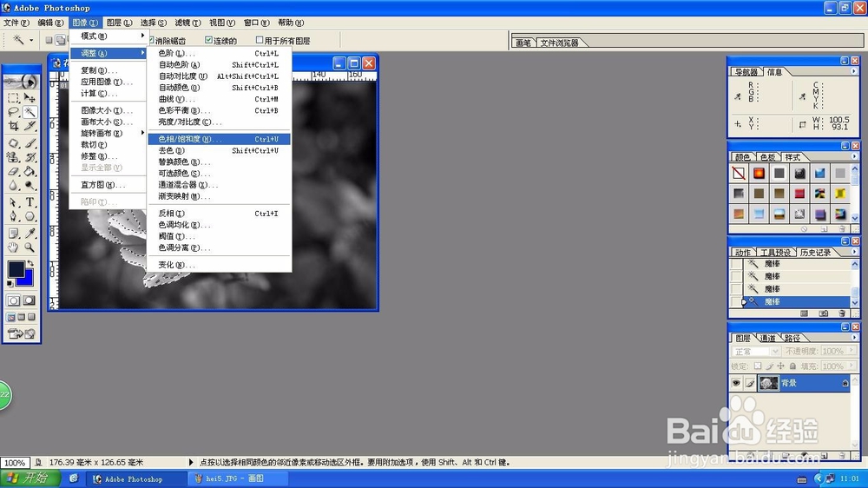Select the Clone Stamp tool

pyautogui.click(x=13, y=157)
